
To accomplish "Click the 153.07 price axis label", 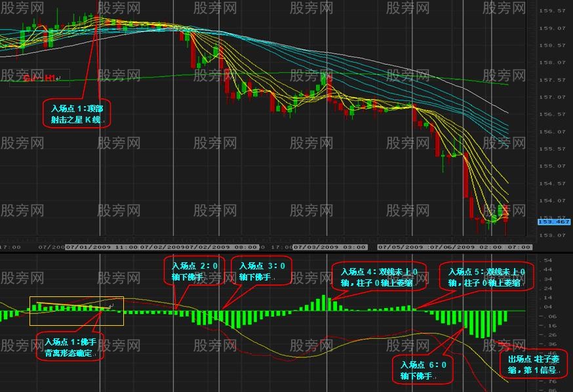I will click(552, 235).
